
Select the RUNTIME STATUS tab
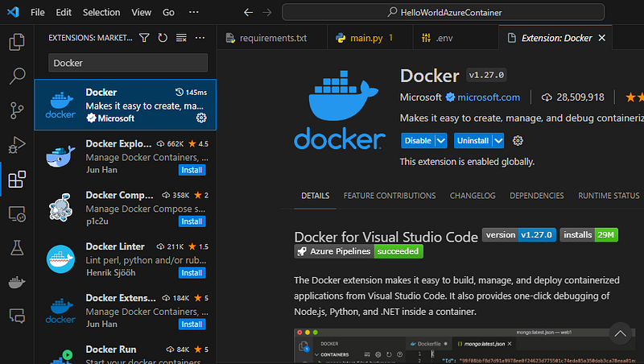tap(609, 196)
